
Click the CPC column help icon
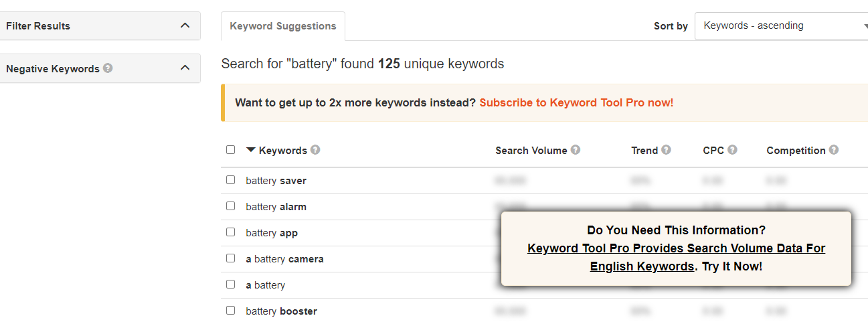pos(732,150)
